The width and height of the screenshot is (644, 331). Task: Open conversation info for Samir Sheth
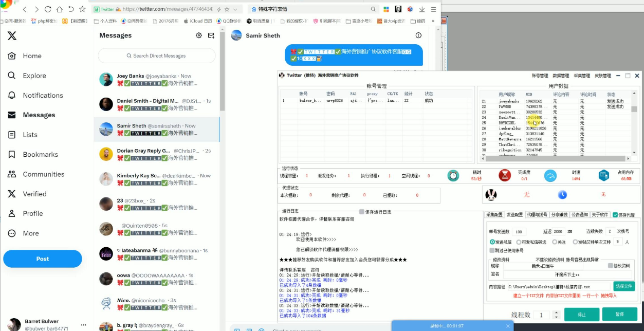click(418, 35)
